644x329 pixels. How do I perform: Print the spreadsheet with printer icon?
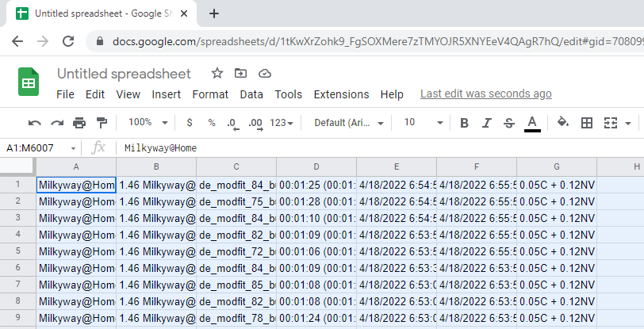[79, 123]
